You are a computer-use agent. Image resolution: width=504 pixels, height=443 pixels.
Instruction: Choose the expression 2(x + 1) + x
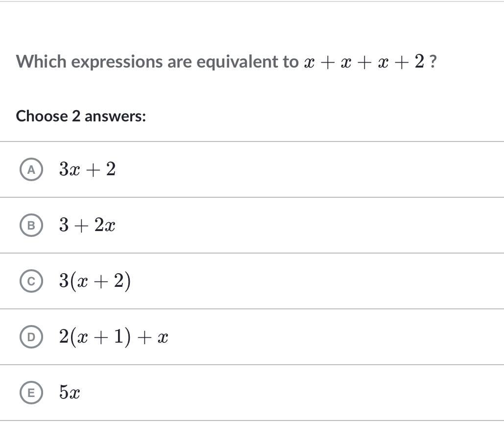coord(114,337)
